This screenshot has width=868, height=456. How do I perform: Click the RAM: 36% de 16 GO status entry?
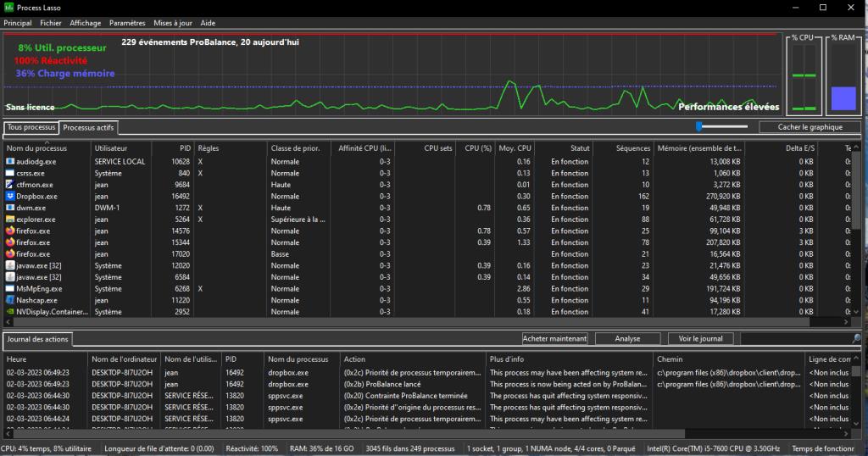(x=321, y=449)
